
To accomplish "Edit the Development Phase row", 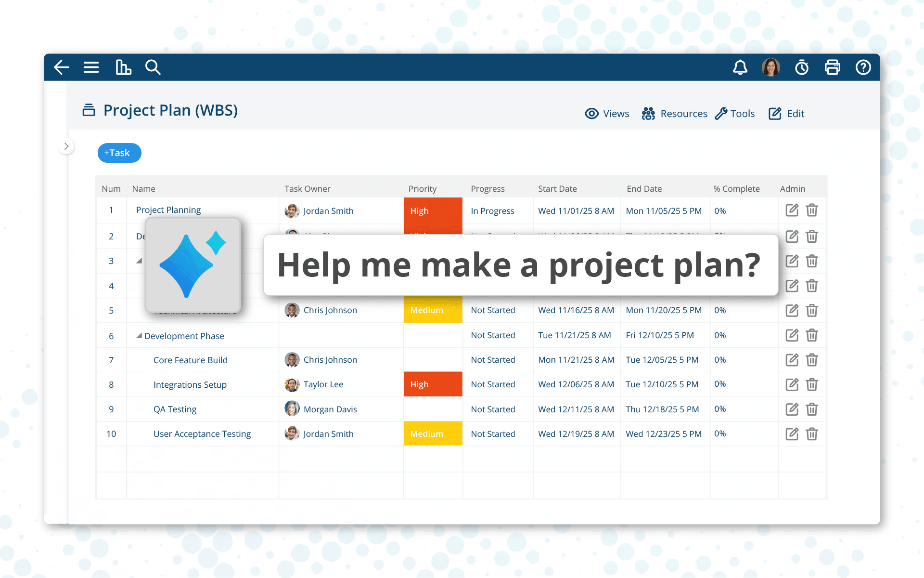I will coord(792,335).
